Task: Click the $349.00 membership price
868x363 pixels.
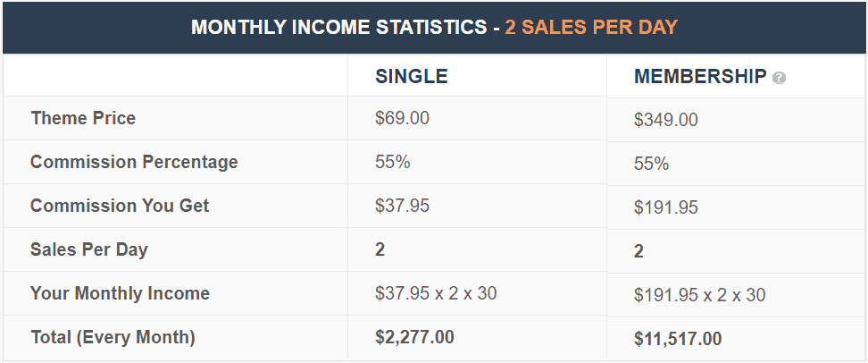Action: [665, 120]
